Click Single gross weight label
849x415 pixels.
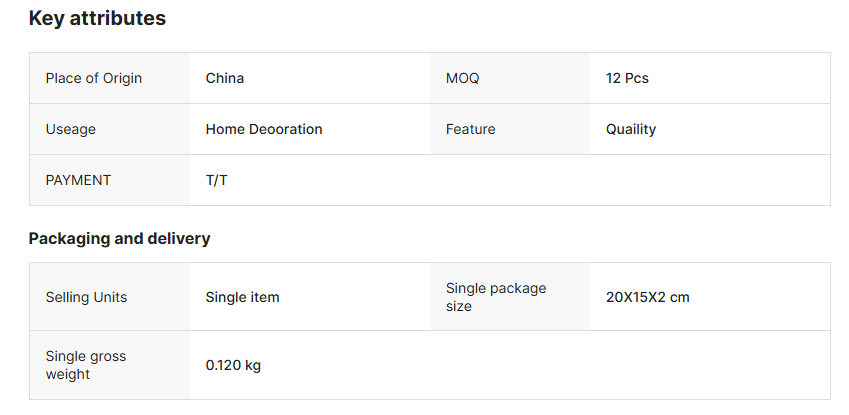[x=86, y=365]
